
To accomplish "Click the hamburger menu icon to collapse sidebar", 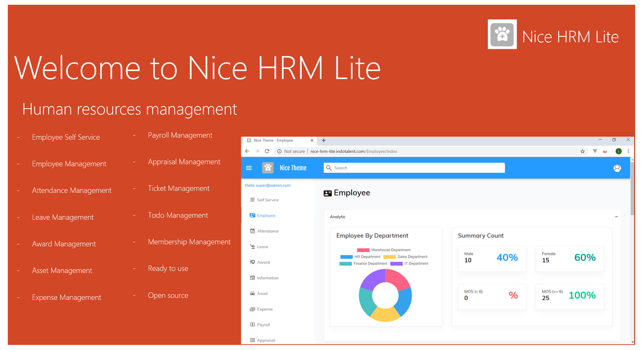I will point(248,167).
